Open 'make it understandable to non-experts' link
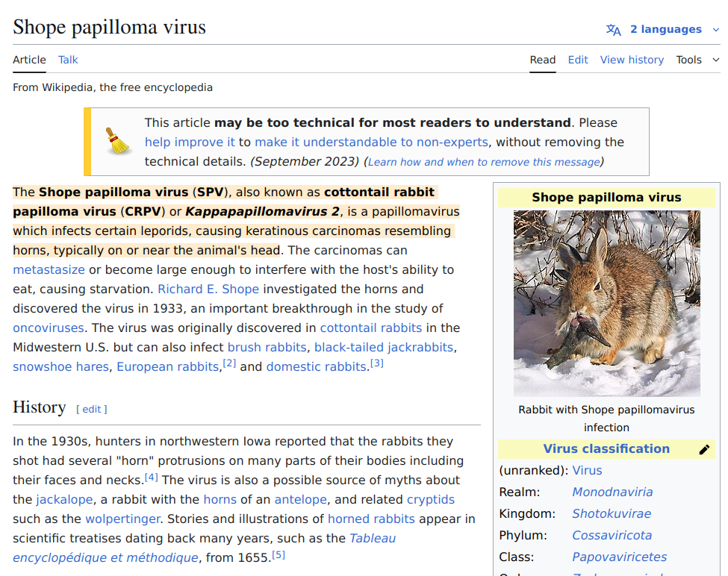Image resolution: width=728 pixels, height=576 pixels. pos(371,142)
